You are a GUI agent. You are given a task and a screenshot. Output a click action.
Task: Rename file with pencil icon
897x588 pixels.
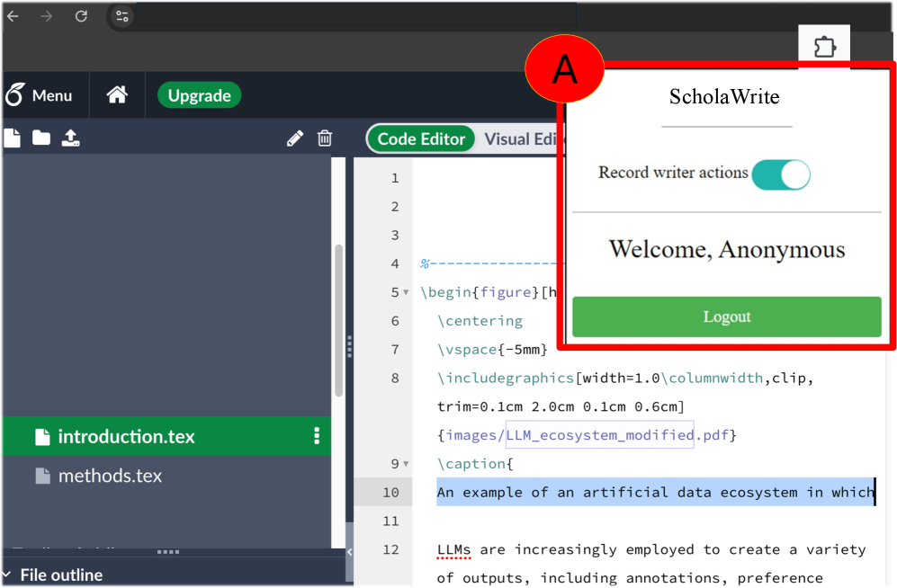coord(294,138)
